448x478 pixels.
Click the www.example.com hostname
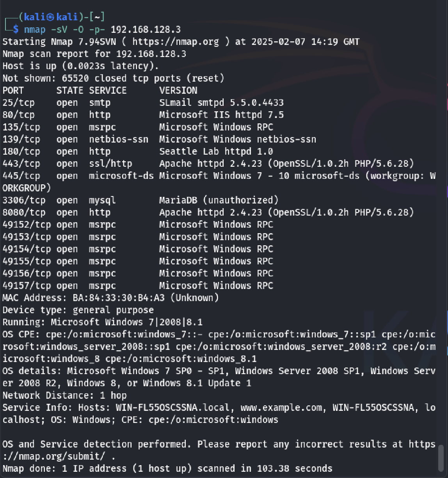click(x=281, y=407)
